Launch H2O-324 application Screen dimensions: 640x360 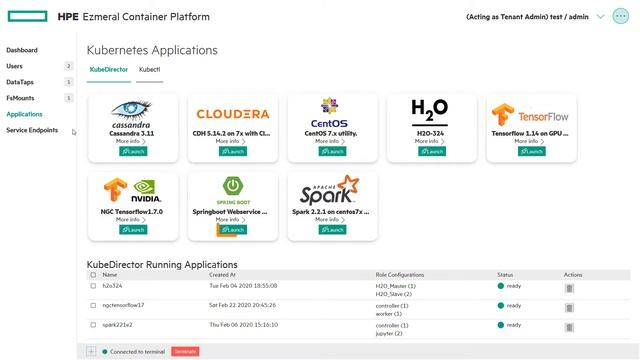(x=432, y=151)
